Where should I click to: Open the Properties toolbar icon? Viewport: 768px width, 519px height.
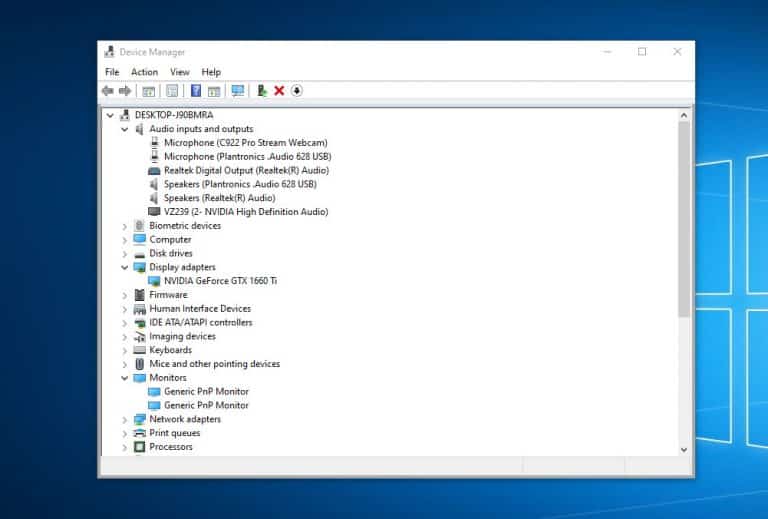pyautogui.click(x=172, y=91)
